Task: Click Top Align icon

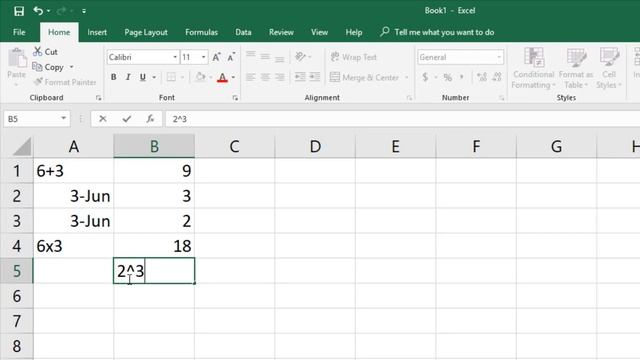Action: pyautogui.click(x=251, y=55)
